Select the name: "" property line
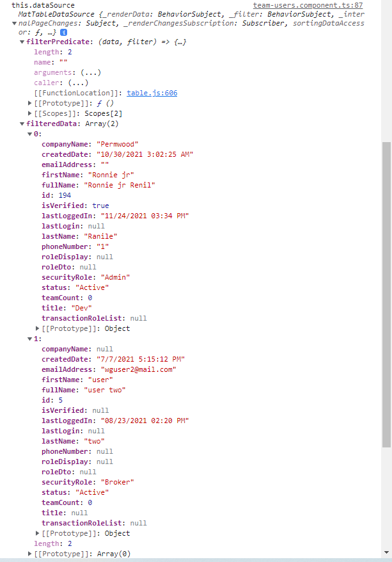Viewport: 392px width, 562px height. [x=51, y=62]
